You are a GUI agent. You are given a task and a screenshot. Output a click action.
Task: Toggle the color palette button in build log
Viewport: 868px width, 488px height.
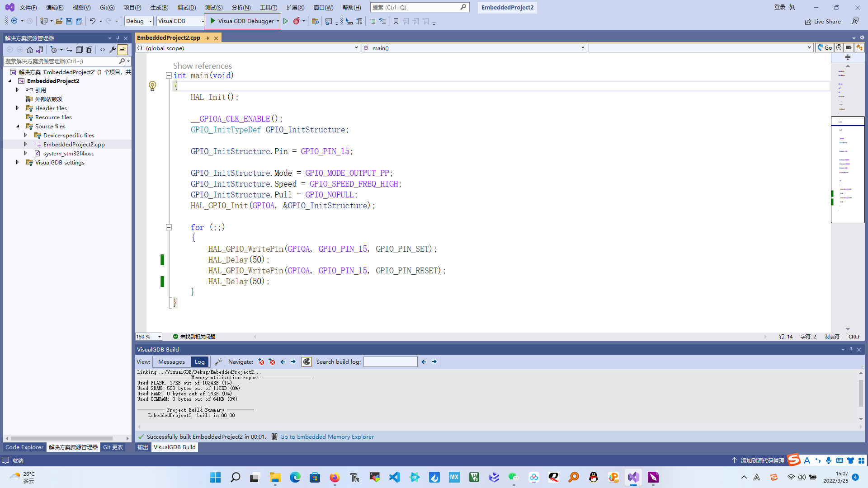click(x=307, y=361)
